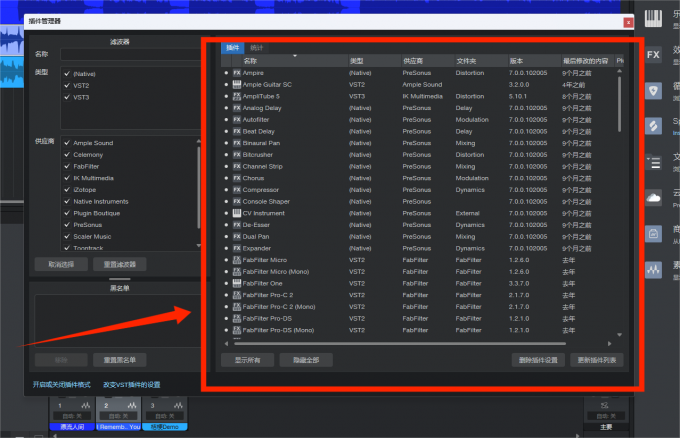Click the FX icon beside Compressor
Screen dimensions: 680x438
click(237, 190)
